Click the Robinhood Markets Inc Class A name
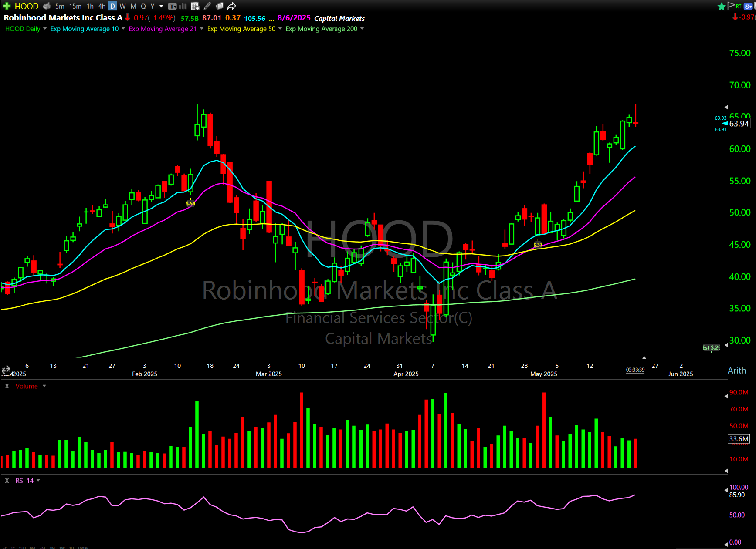The image size is (756, 549). pos(63,18)
